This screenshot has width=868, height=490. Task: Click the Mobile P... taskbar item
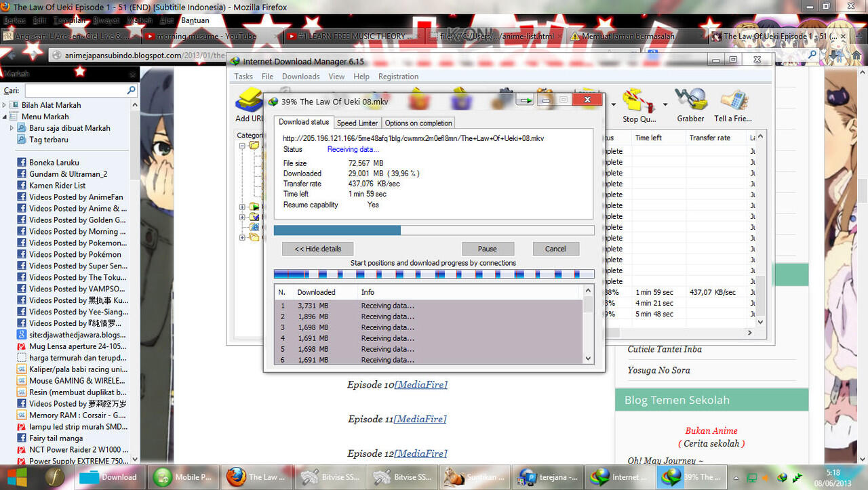coord(184,476)
